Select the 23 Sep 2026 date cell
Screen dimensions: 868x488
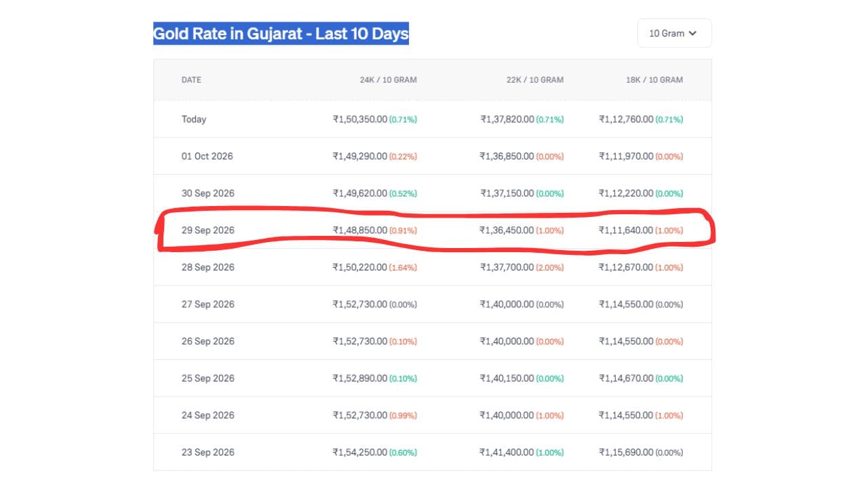pos(208,452)
